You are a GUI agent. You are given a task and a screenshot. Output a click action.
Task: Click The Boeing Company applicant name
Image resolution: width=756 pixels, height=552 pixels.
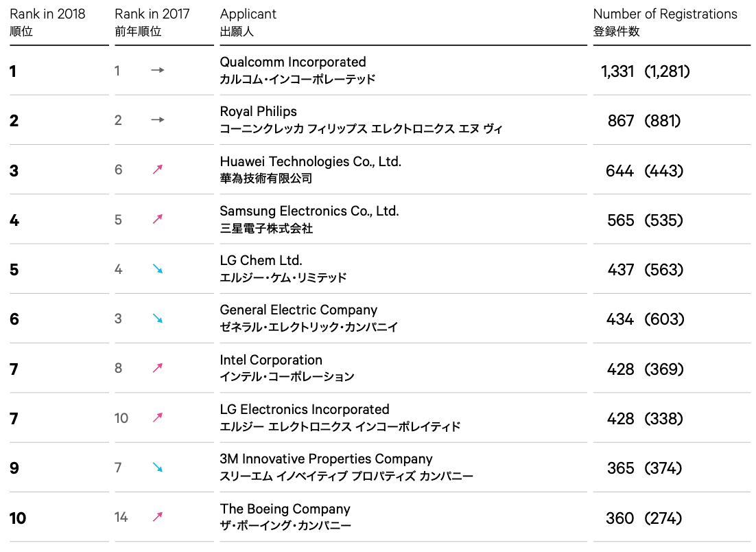tap(285, 509)
